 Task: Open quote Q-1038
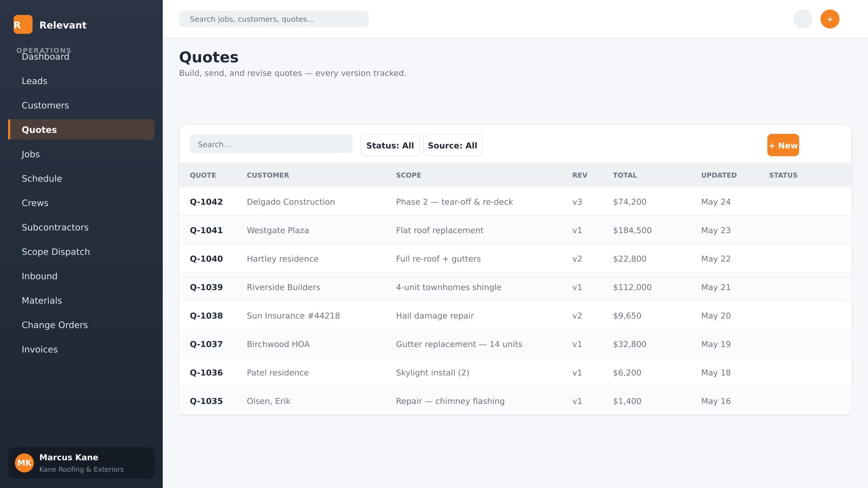[206, 316]
